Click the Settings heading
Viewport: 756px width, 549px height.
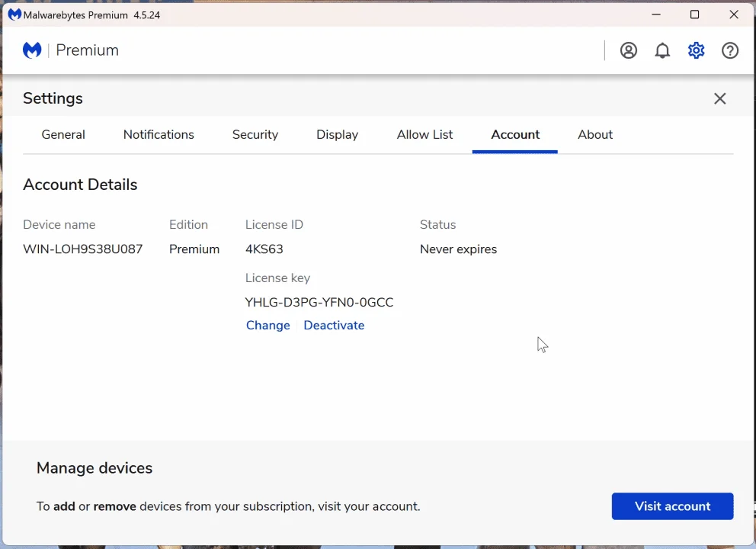point(53,98)
